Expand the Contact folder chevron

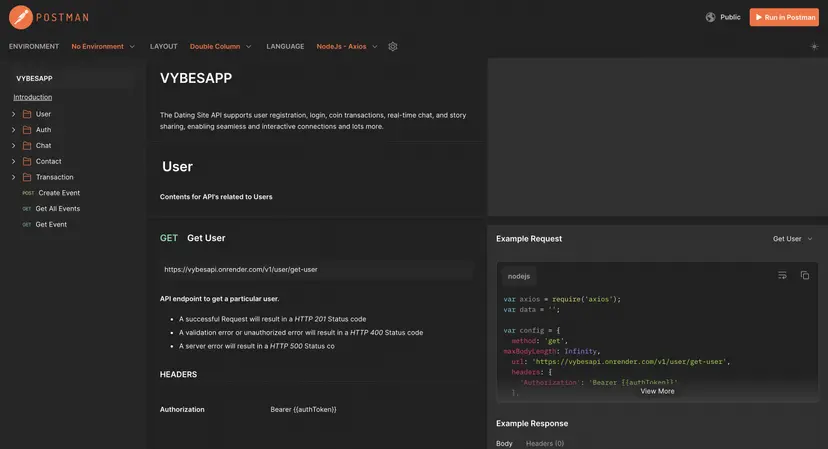(x=14, y=161)
